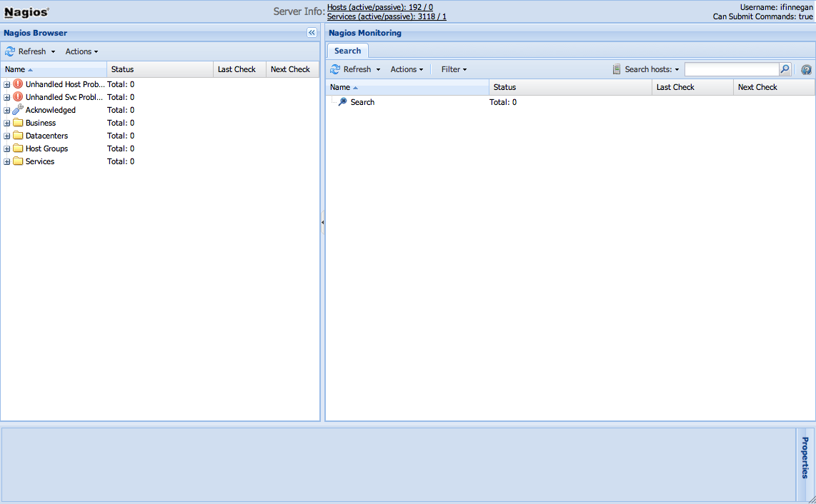The height and width of the screenshot is (504, 816).
Task: Open help via the question mark icon
Action: (806, 70)
